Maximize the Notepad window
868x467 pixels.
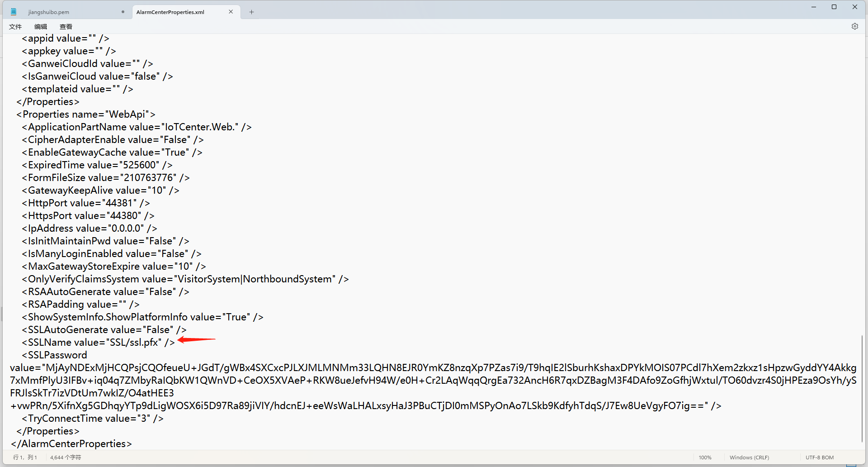[x=834, y=7]
